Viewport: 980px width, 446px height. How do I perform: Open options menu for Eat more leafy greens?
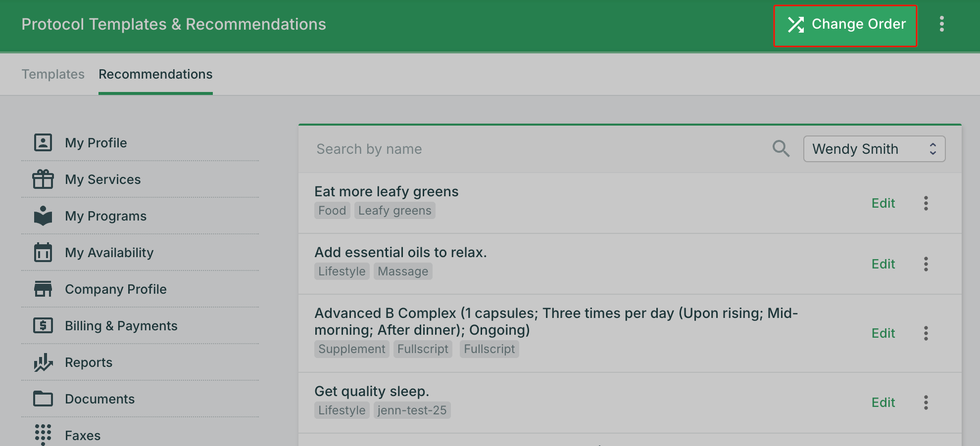coord(926,203)
